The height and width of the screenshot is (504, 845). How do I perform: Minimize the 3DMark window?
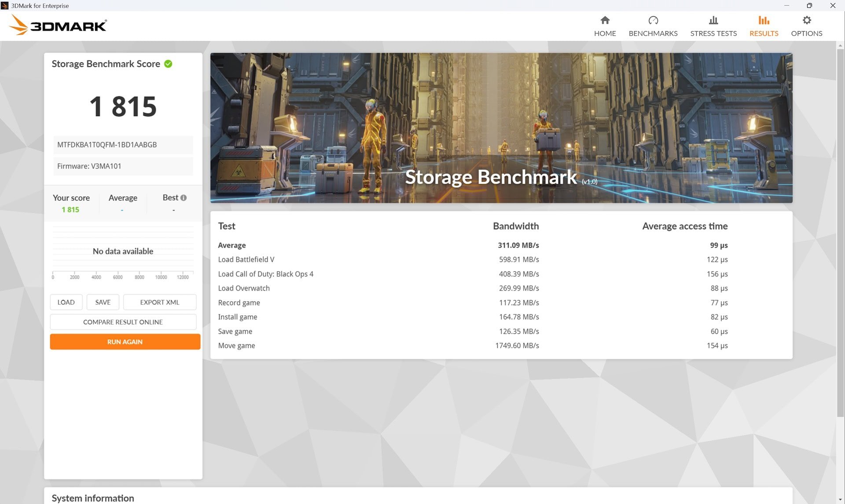pyautogui.click(x=786, y=6)
